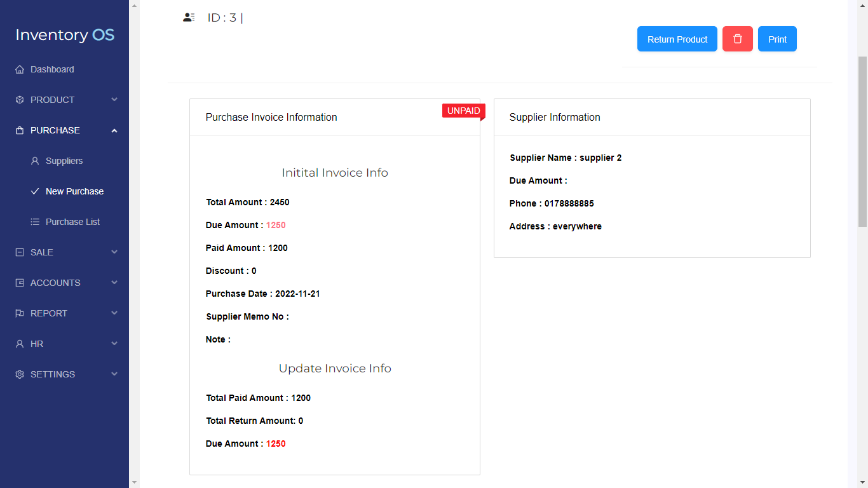The width and height of the screenshot is (868, 488).
Task: Select Purchase List from the sidebar
Action: 72,222
